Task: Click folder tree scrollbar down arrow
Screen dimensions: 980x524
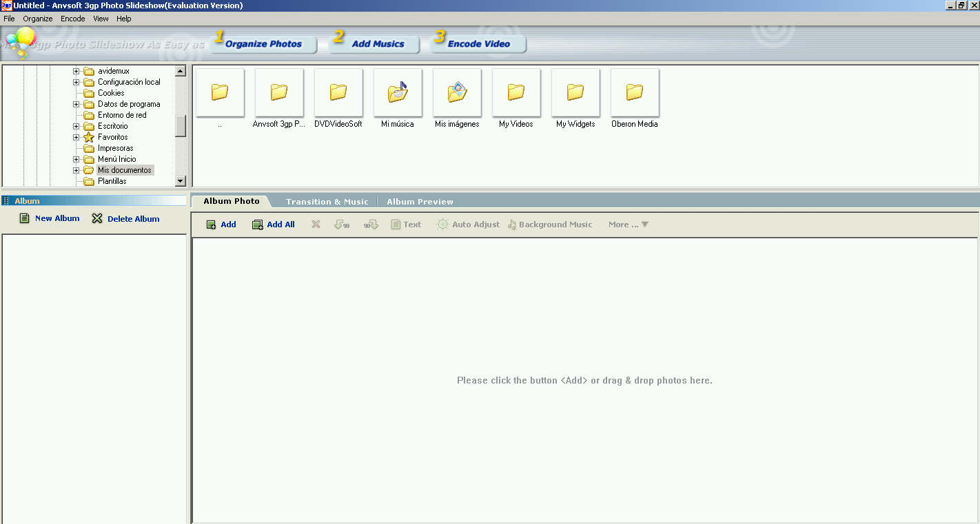Action: [x=181, y=181]
